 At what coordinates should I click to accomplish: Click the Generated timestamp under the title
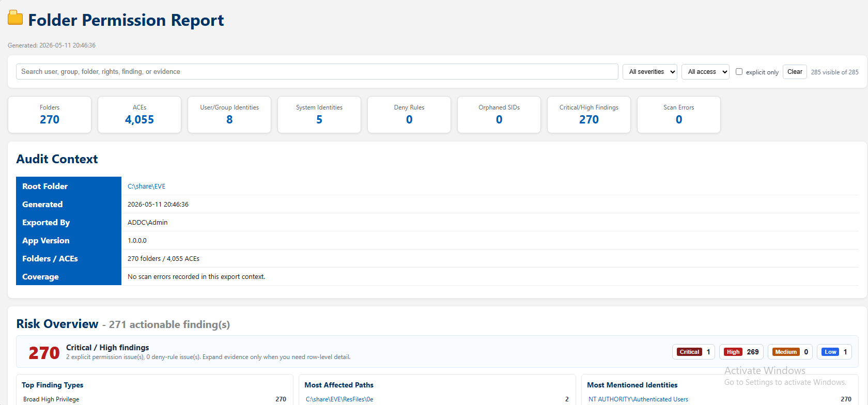coord(52,45)
